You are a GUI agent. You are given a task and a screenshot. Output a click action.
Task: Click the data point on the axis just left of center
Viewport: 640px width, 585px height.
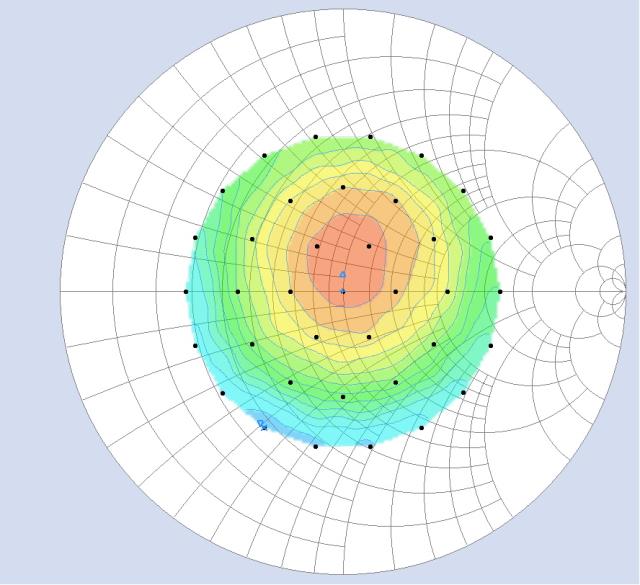click(x=290, y=291)
